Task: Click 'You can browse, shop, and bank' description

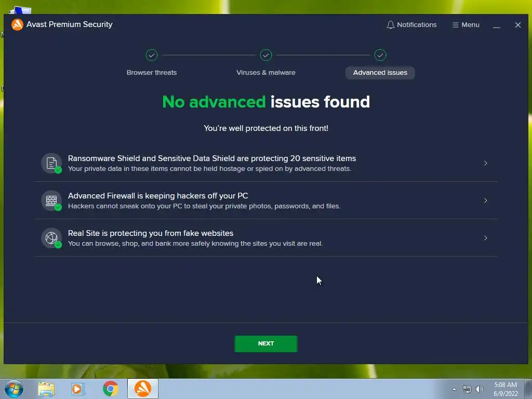Action: click(x=195, y=243)
